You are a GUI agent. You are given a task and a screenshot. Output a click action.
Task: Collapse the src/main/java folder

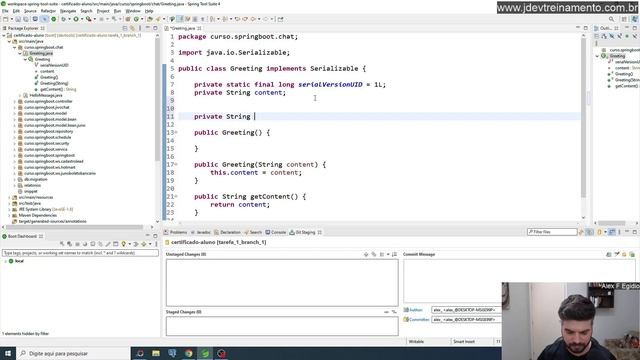coord(9,41)
